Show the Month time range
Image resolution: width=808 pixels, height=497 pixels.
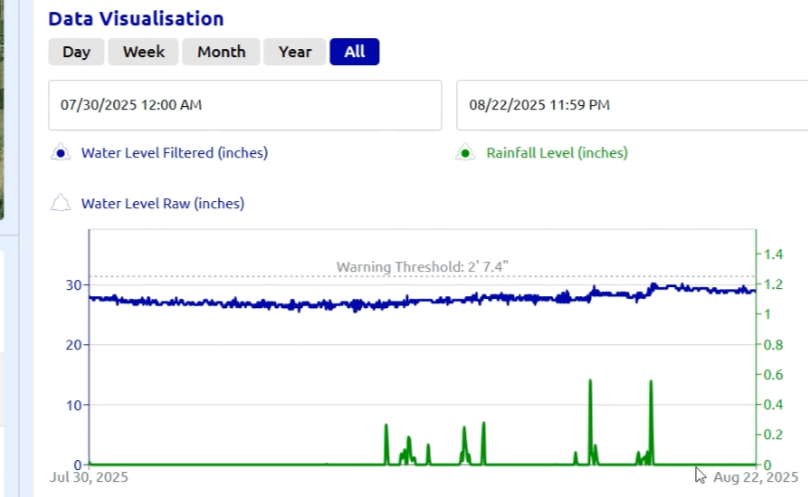click(221, 52)
